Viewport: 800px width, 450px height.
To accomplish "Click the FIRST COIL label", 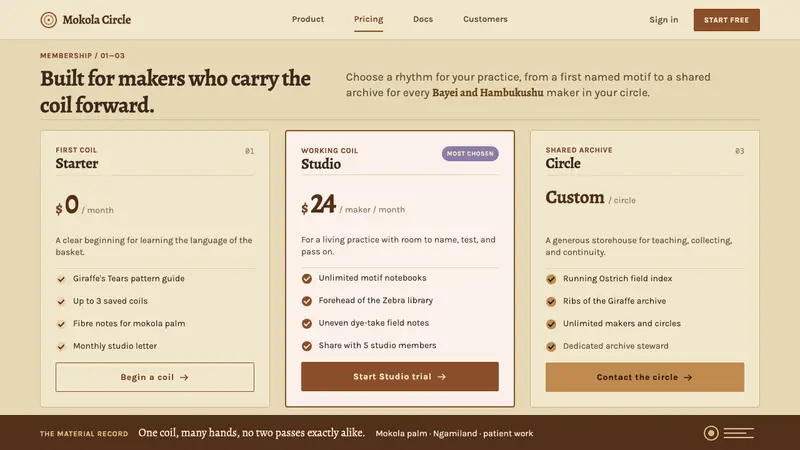I will [x=76, y=150].
